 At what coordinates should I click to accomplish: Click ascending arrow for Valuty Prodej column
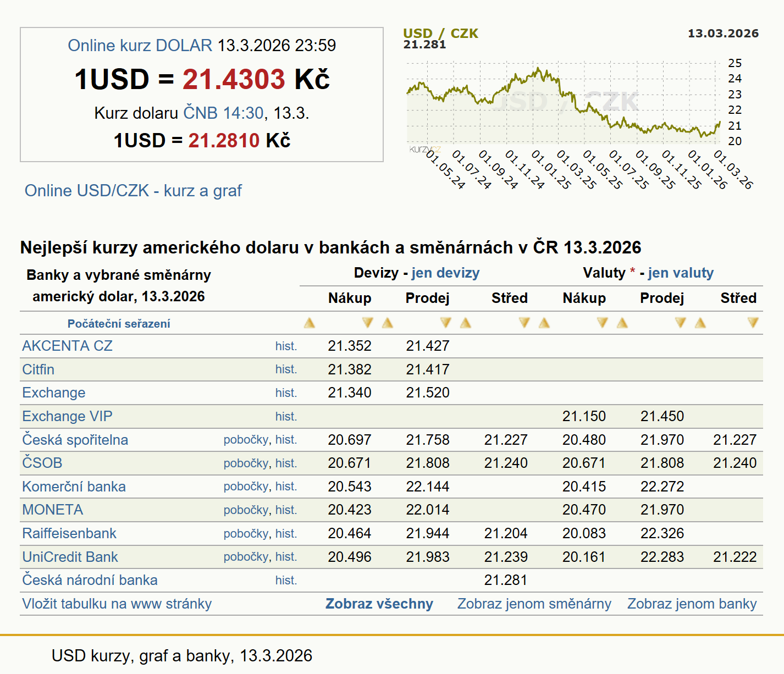[x=622, y=323]
